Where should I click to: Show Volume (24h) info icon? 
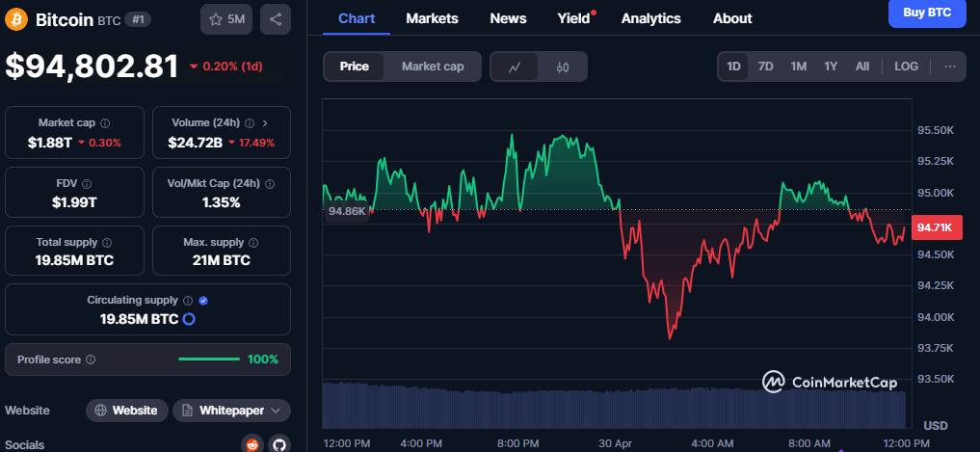tap(250, 123)
